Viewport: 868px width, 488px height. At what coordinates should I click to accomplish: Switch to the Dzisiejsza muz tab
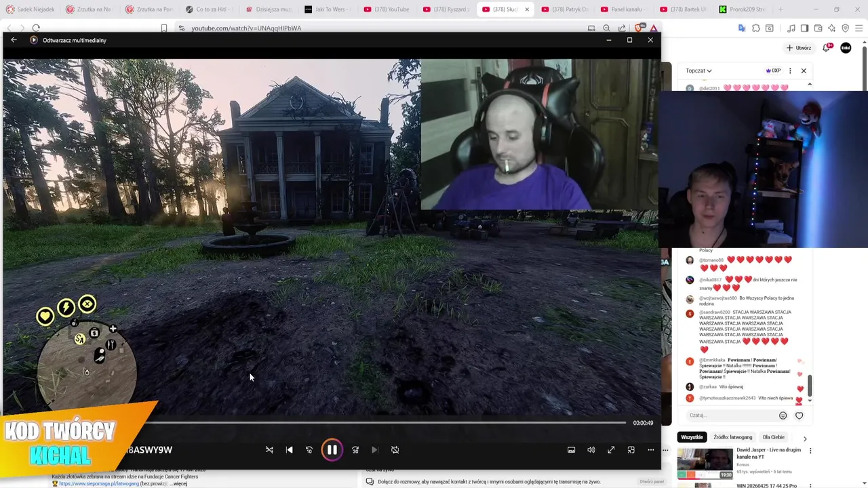point(268,9)
